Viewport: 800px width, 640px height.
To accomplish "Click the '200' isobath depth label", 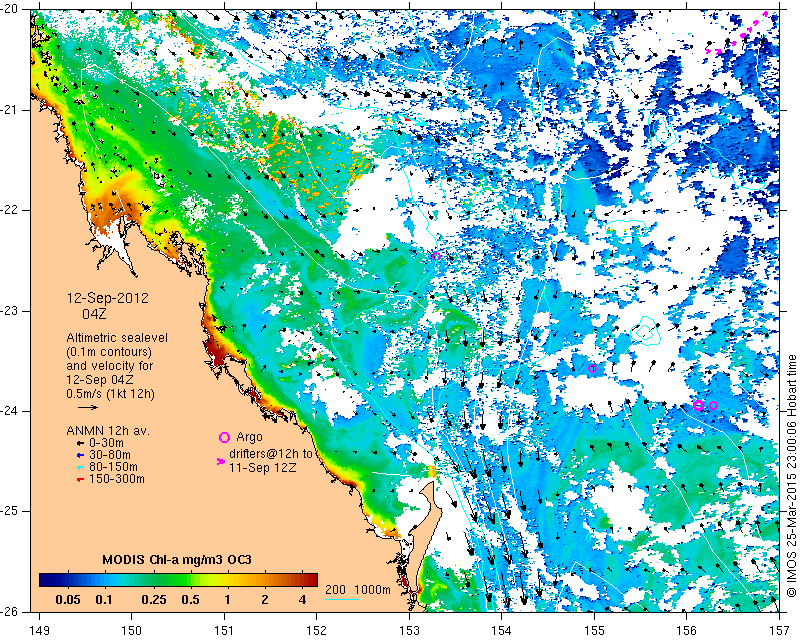I will coord(335,589).
